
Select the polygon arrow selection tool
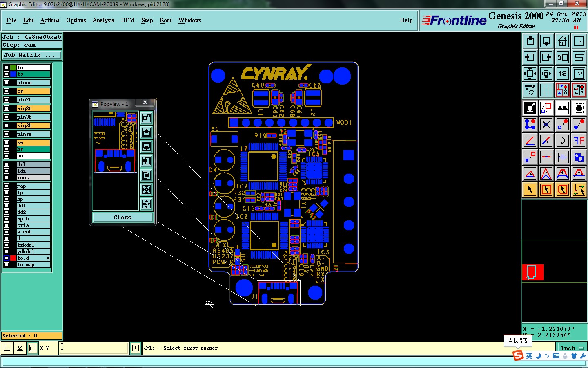[x=563, y=190]
